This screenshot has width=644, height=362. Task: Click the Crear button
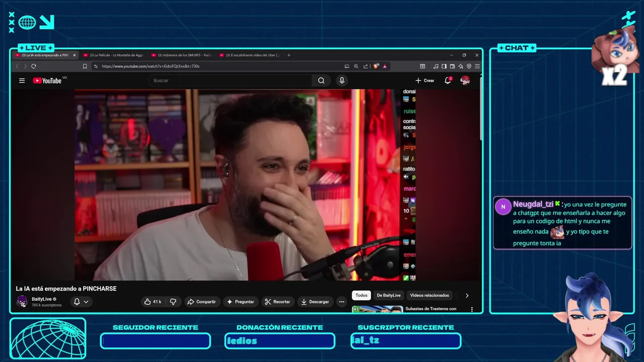point(425,80)
